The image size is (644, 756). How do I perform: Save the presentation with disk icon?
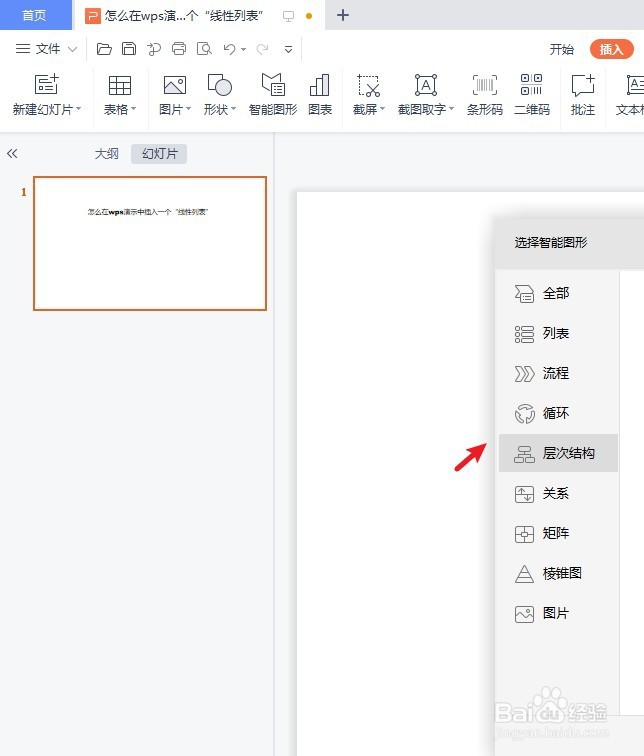pos(129,49)
